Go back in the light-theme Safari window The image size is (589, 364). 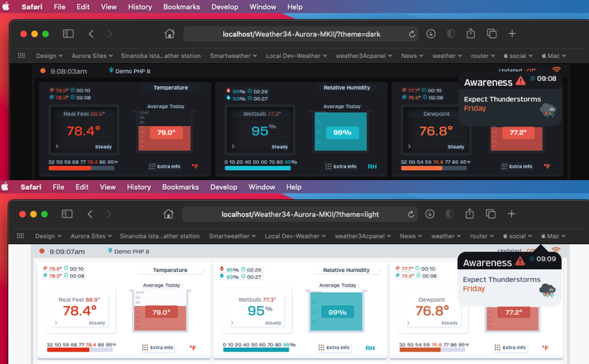pos(90,214)
